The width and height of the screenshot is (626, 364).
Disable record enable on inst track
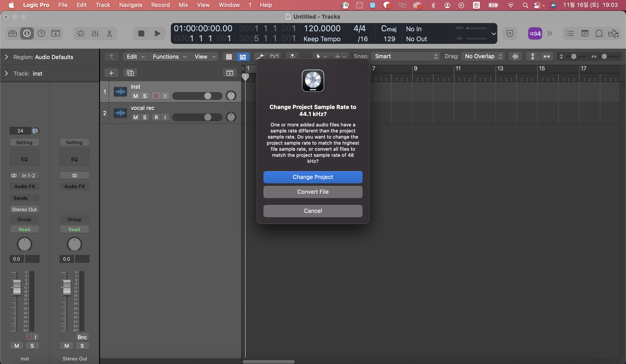pyautogui.click(x=156, y=96)
